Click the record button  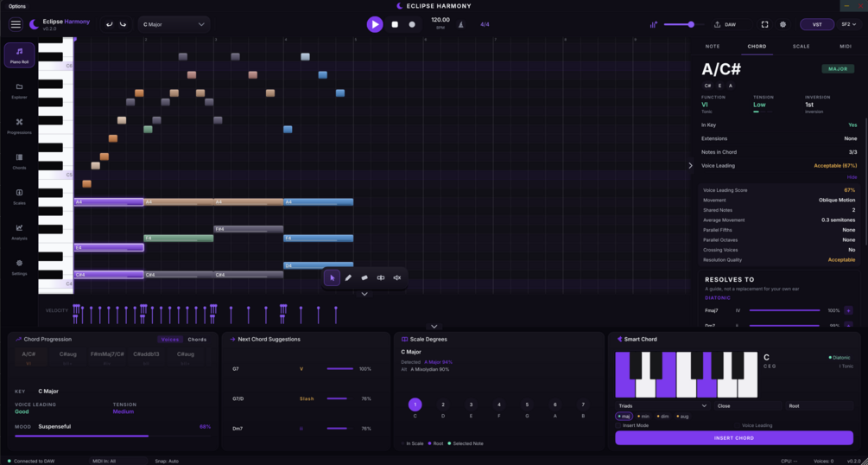coord(412,24)
